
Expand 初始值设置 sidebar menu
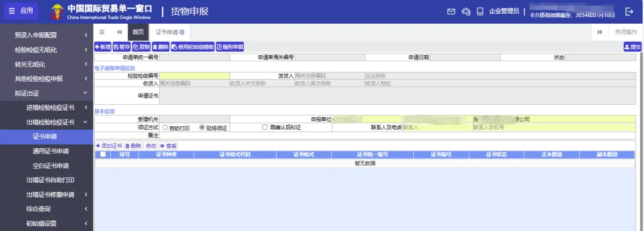pyautogui.click(x=47, y=224)
